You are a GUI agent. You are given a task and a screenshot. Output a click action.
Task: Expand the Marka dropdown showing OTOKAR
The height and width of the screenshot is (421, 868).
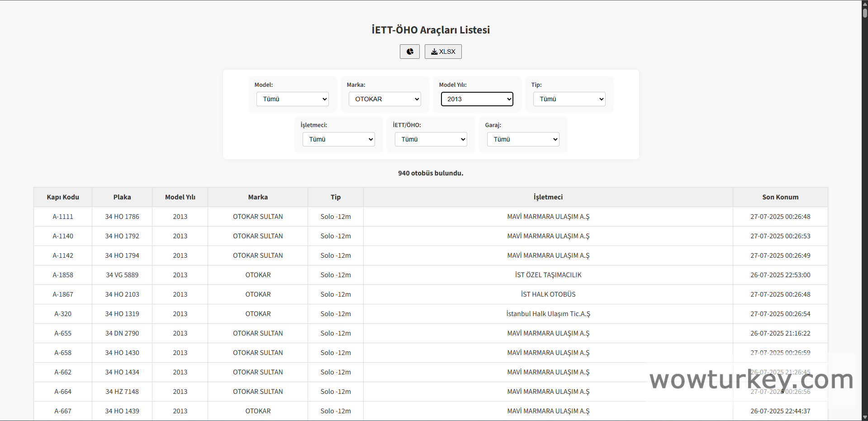(384, 99)
